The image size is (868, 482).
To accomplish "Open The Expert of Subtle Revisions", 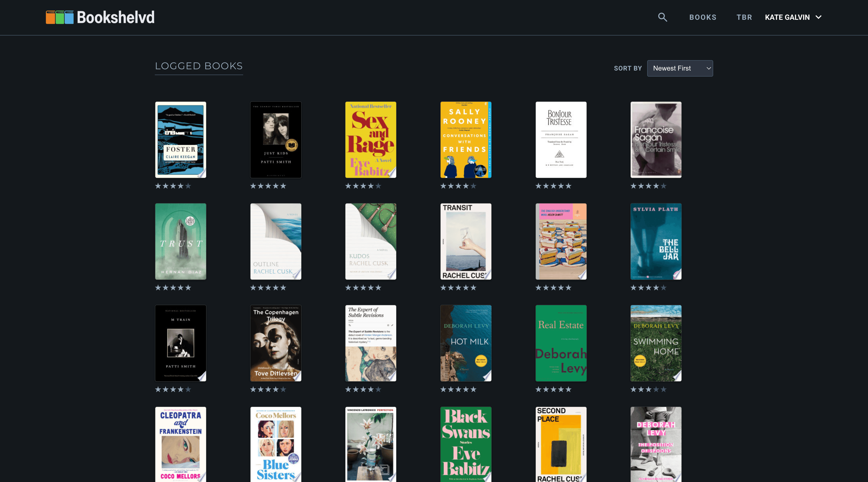I will (x=371, y=343).
